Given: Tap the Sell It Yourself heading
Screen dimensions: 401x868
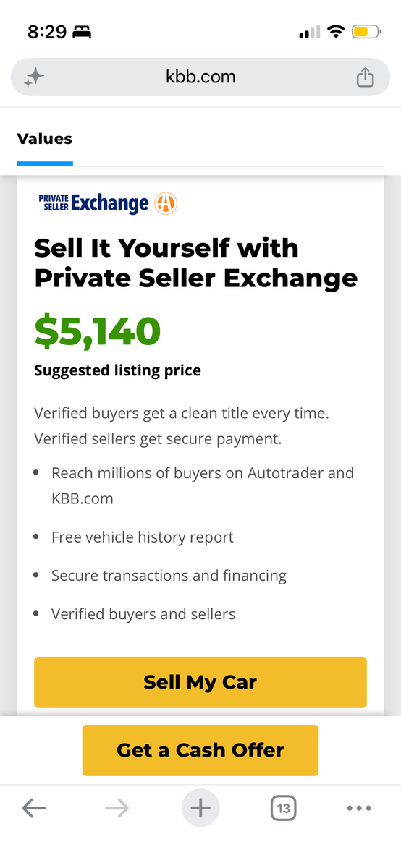Looking at the screenshot, I should coord(196,263).
